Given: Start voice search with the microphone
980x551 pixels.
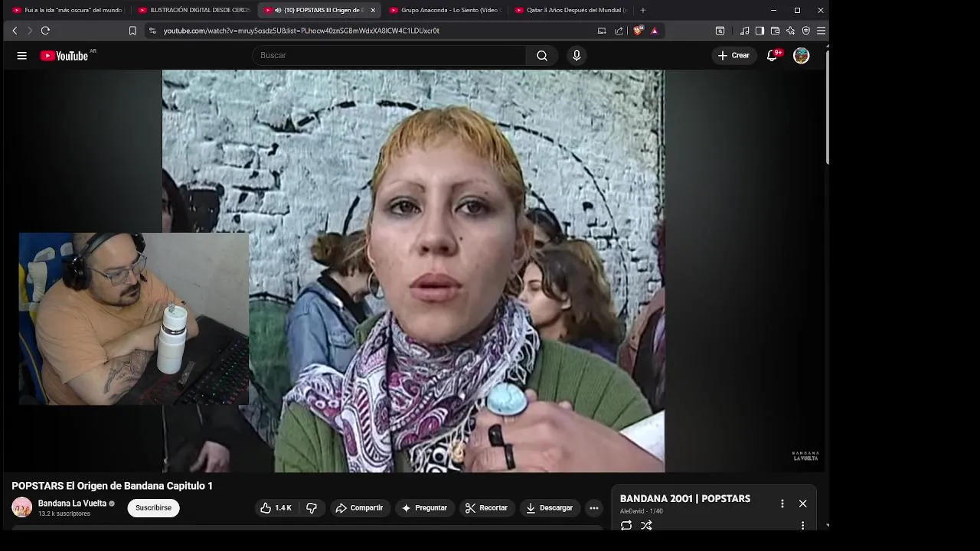Looking at the screenshot, I should point(577,55).
